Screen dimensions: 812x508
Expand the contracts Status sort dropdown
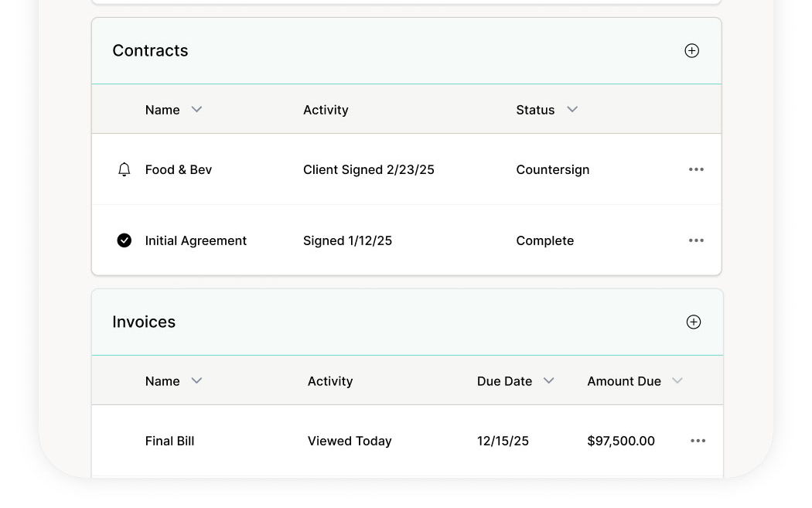572,110
